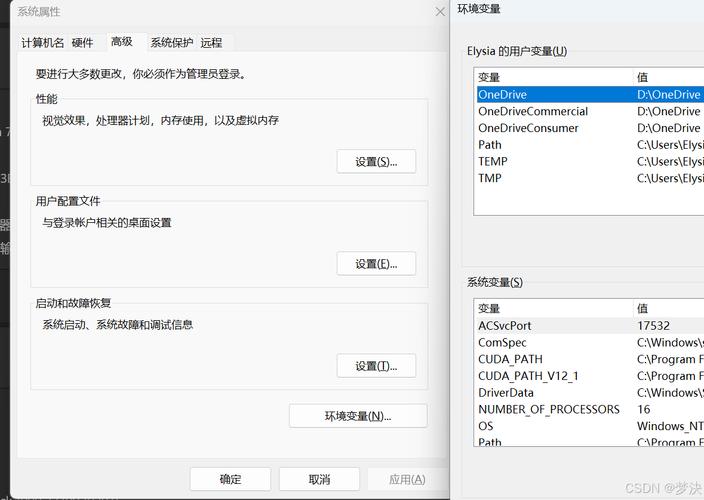This screenshot has height=500, width=704.
Task: Click the value 16 for NUMBER_OF_PROCESSORS
Action: (x=643, y=409)
